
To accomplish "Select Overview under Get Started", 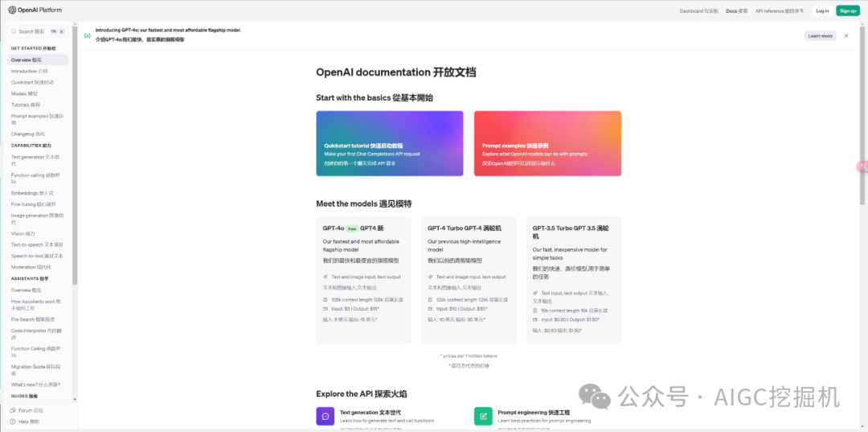I will tap(38, 60).
